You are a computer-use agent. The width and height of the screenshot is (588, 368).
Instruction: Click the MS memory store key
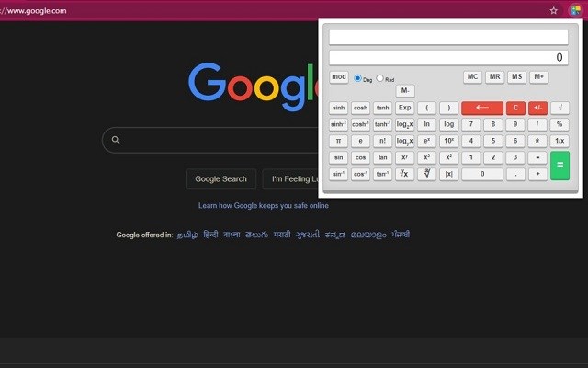[516, 77]
